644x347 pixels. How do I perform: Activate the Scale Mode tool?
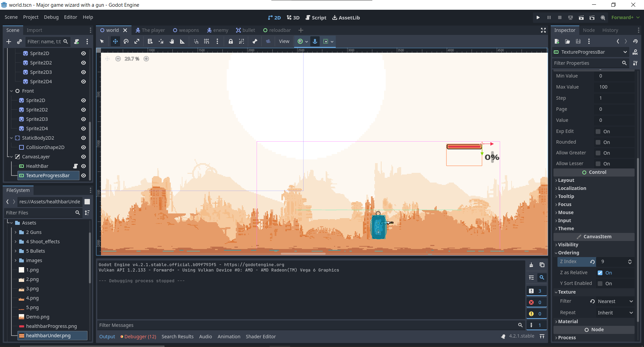coord(137,41)
